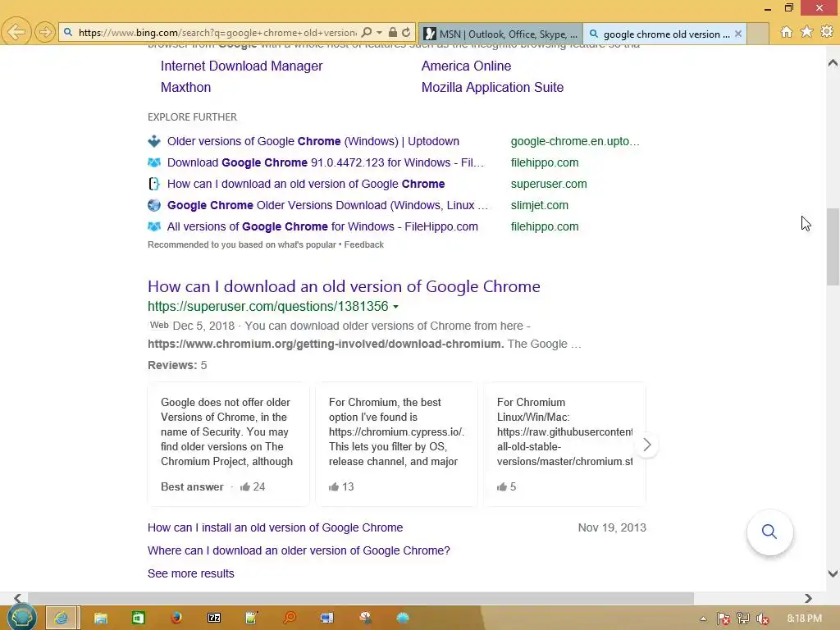Click the floating round search magnifier button

(769, 532)
